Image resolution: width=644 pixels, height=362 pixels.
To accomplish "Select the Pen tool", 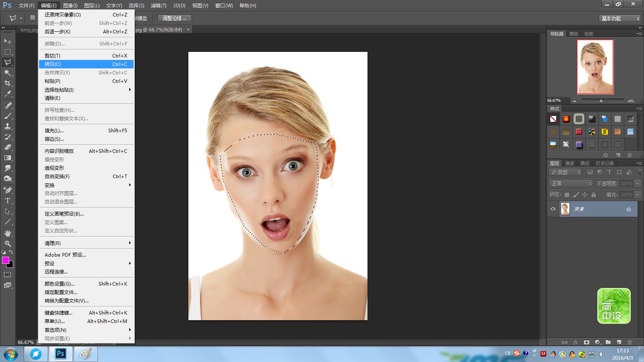I will click(x=8, y=190).
